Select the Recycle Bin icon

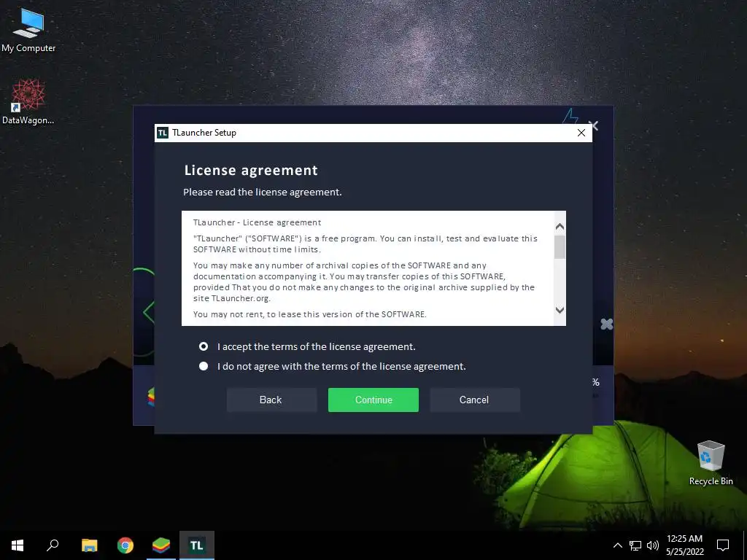point(711,463)
